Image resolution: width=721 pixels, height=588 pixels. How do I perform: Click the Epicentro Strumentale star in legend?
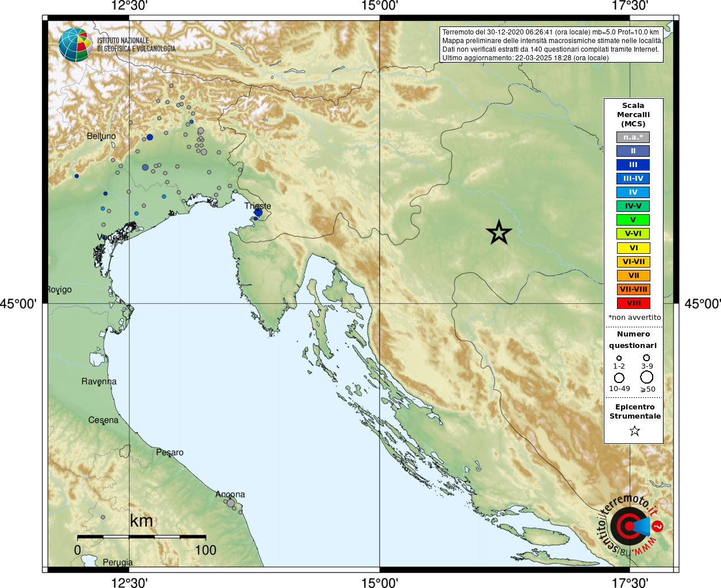pos(634,431)
